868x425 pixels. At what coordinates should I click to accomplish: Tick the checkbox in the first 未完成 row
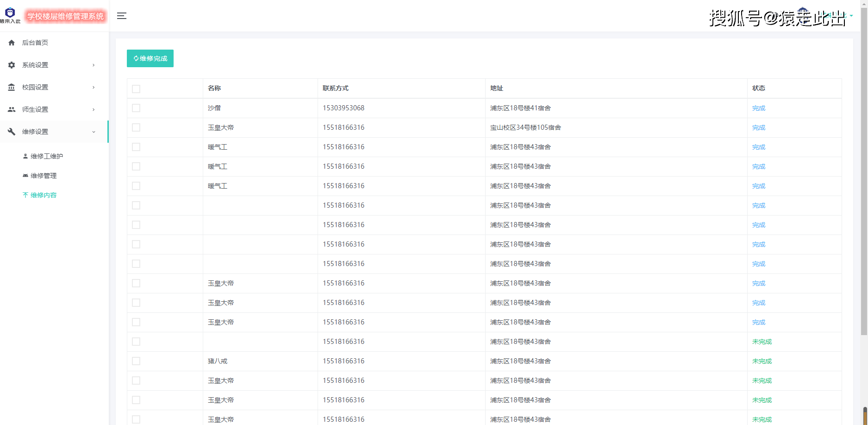tap(136, 342)
